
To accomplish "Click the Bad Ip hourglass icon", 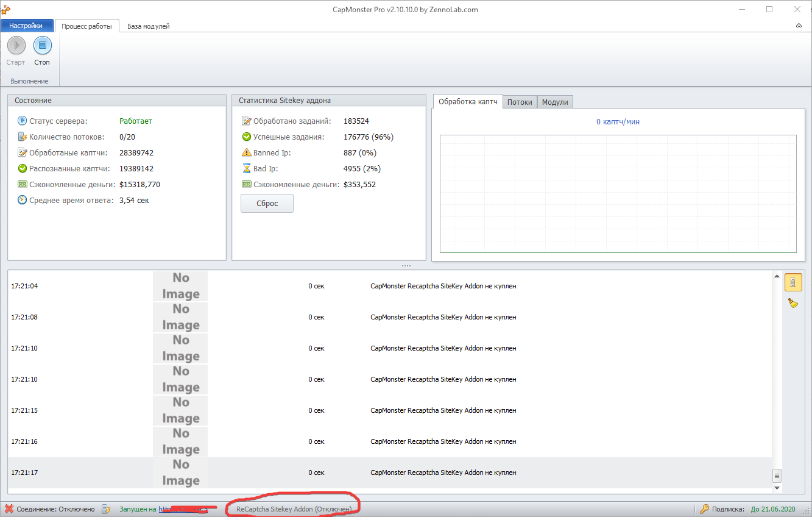I will coord(247,168).
